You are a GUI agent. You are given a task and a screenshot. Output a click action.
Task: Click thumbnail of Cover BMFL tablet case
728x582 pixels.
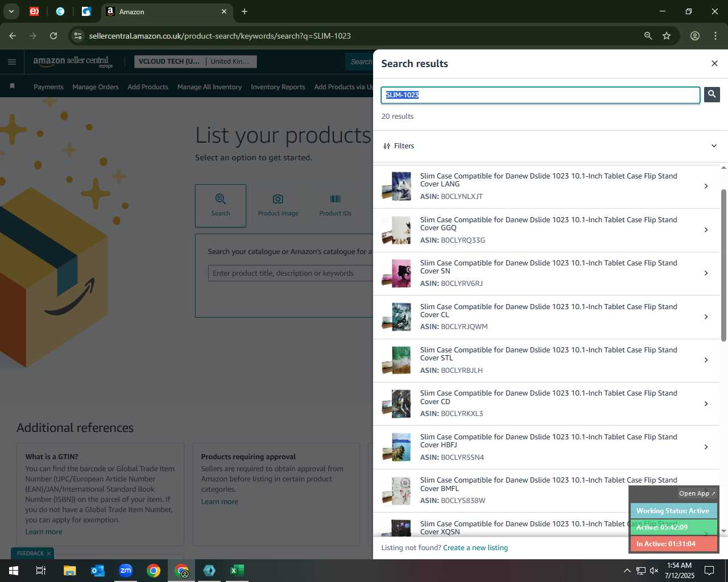(396, 490)
